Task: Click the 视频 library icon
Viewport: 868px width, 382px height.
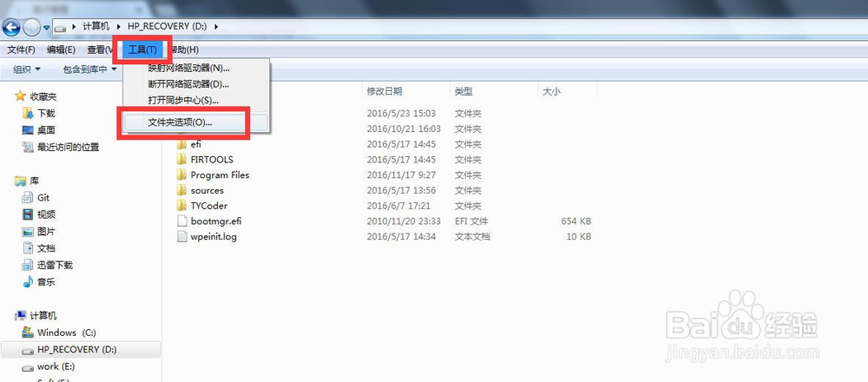Action: (29, 214)
